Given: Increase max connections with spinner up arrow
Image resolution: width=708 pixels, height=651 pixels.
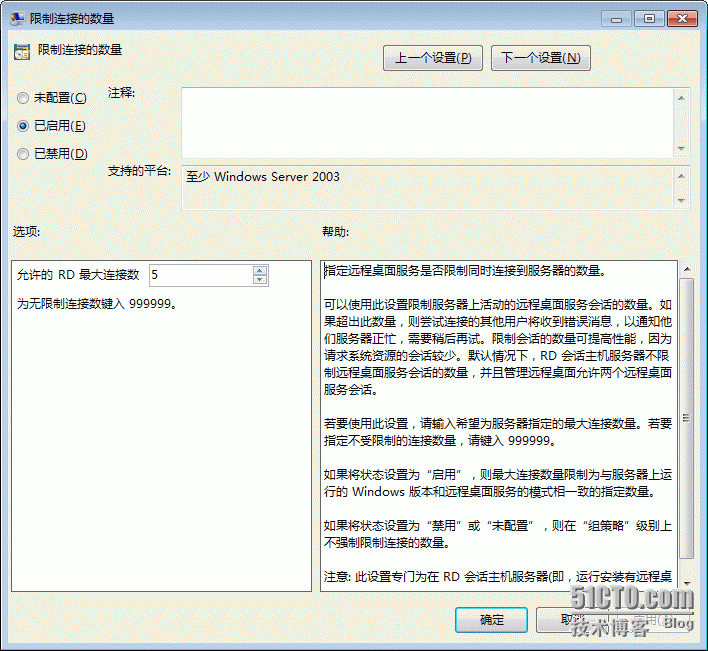Looking at the screenshot, I should [260, 270].
